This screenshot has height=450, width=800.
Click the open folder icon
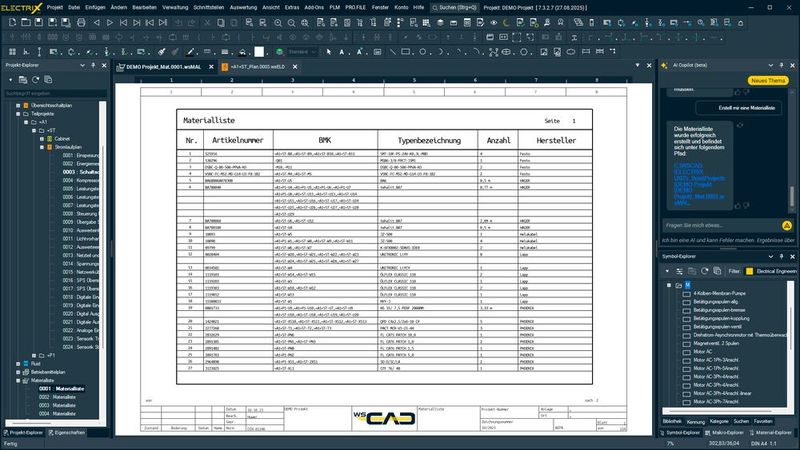pyautogui.click(x=26, y=22)
